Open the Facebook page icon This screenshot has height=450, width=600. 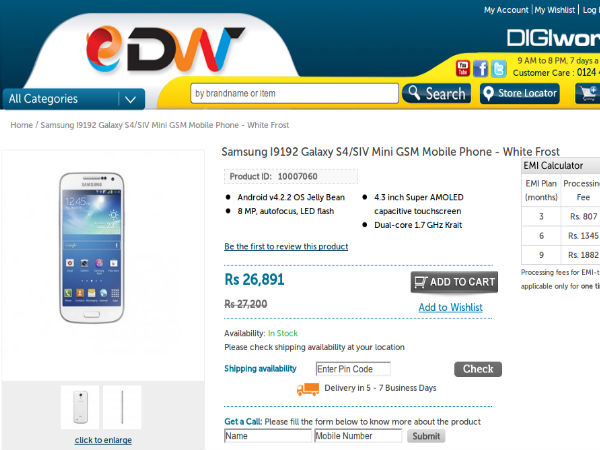click(481, 69)
